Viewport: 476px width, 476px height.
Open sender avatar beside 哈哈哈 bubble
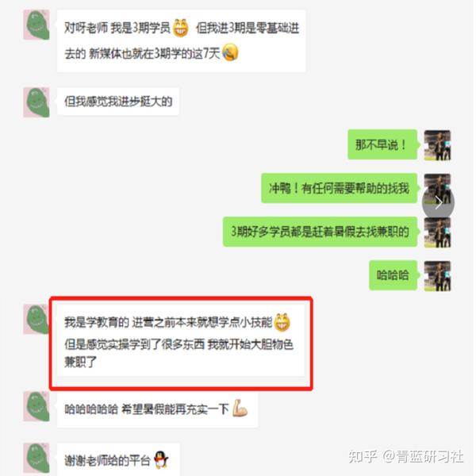[437, 276]
